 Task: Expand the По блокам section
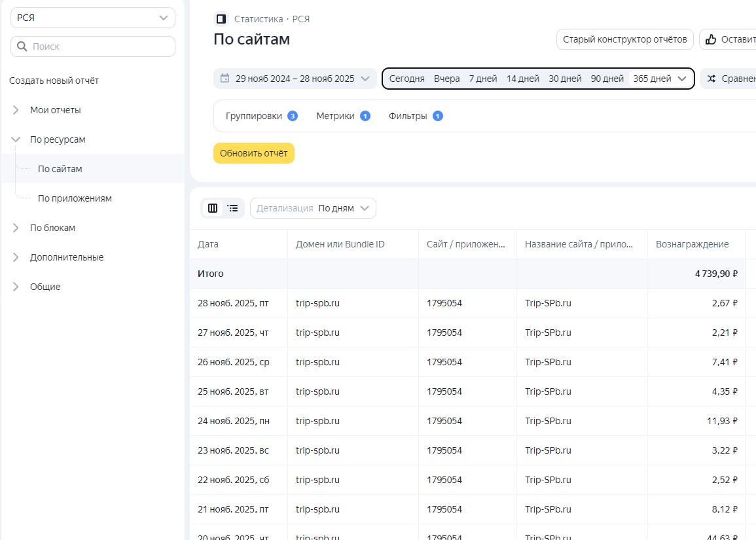(x=16, y=228)
